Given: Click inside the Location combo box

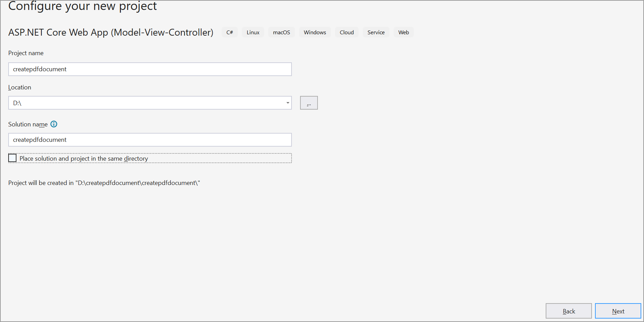Looking at the screenshot, I should [137, 103].
